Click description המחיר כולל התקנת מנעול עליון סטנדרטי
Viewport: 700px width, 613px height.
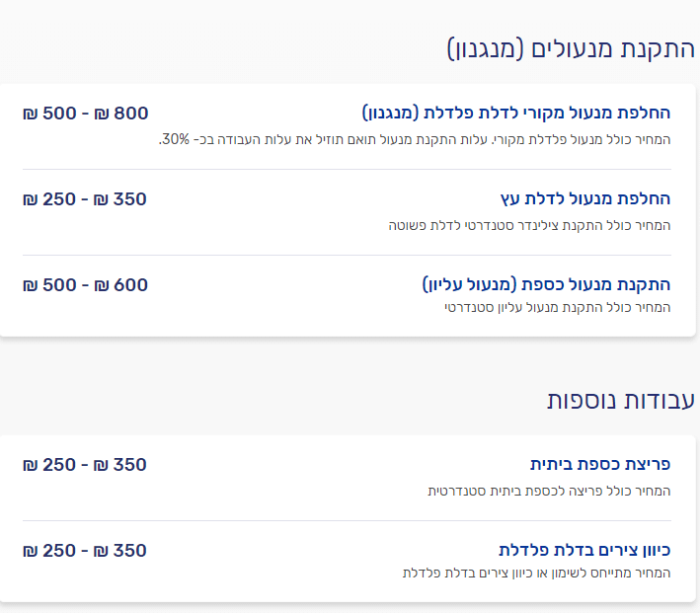click(558, 308)
